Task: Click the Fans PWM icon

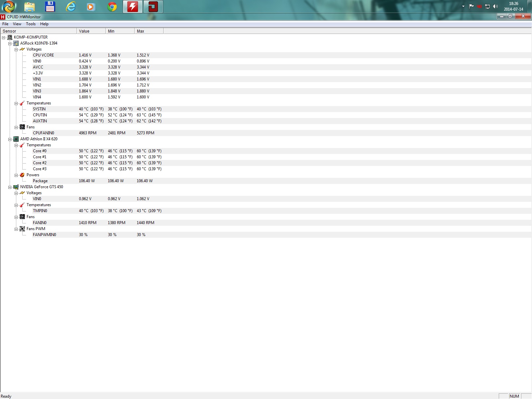Action: [x=22, y=229]
